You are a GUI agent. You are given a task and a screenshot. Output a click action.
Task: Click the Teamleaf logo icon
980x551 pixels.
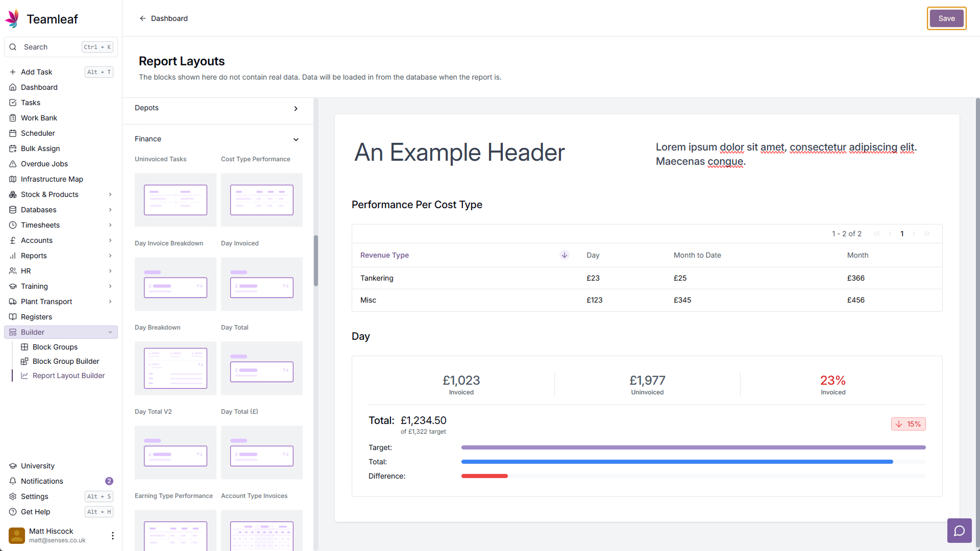tap(12, 19)
